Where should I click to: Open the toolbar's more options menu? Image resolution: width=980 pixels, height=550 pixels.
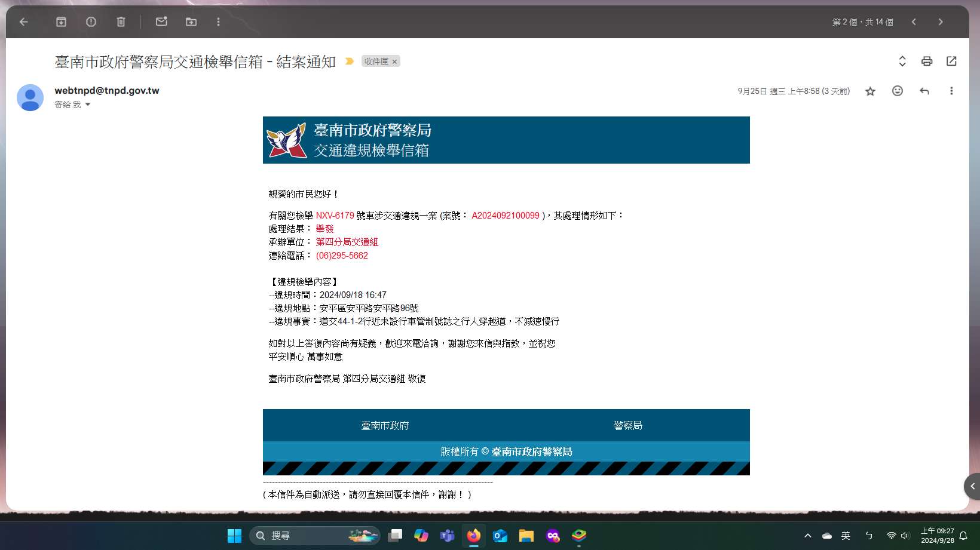218,22
